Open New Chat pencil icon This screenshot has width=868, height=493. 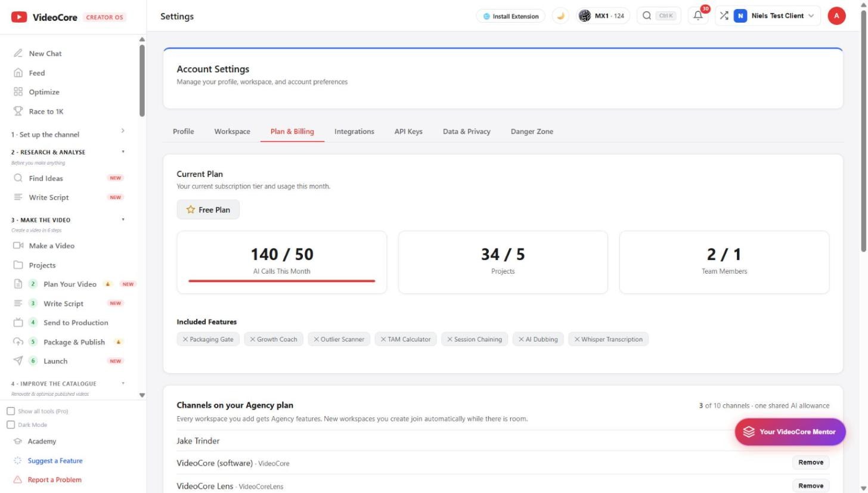[18, 53]
